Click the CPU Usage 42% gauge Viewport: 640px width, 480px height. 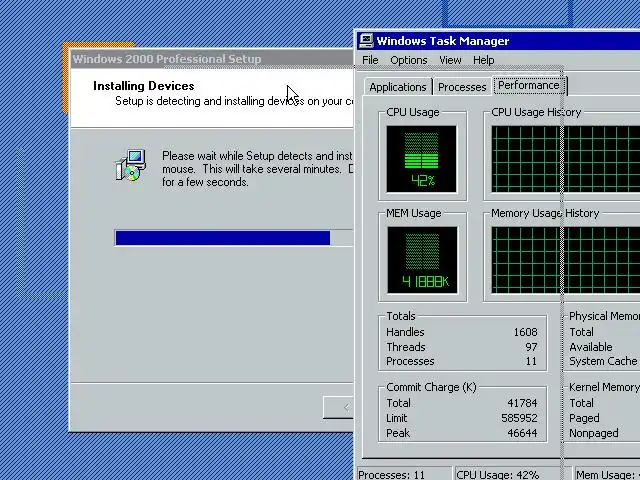point(422,159)
